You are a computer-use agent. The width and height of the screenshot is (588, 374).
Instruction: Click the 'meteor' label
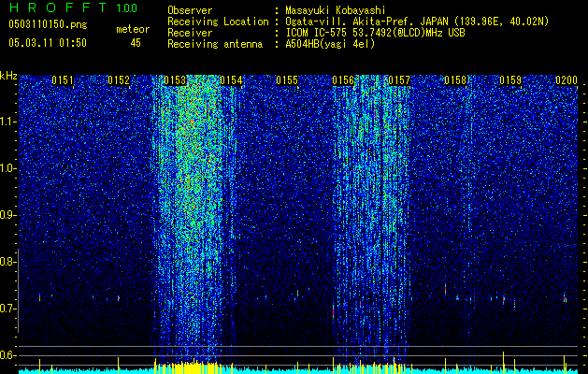(133, 29)
